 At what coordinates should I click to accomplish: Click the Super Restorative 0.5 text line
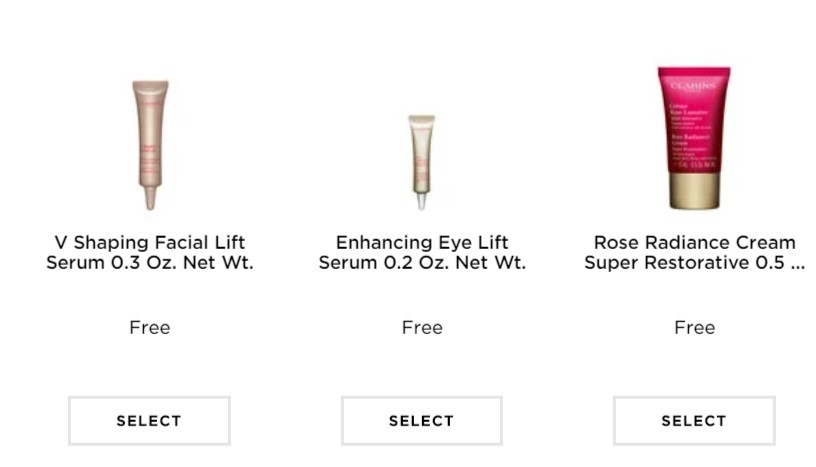tap(694, 262)
